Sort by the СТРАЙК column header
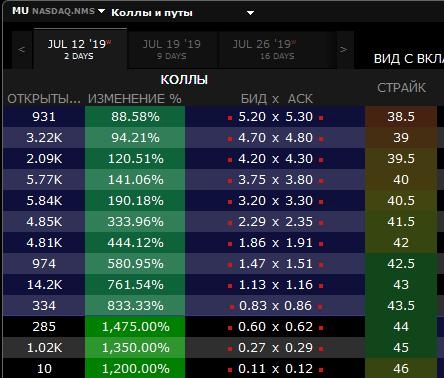The width and height of the screenshot is (444, 378). [401, 88]
